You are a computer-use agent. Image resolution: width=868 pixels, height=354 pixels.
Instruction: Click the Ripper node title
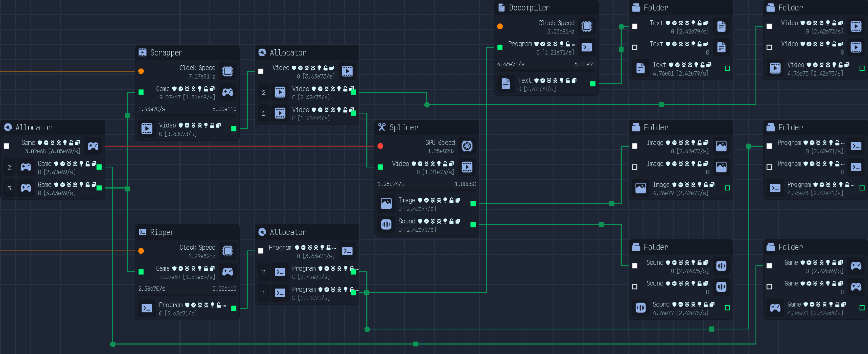point(162,232)
